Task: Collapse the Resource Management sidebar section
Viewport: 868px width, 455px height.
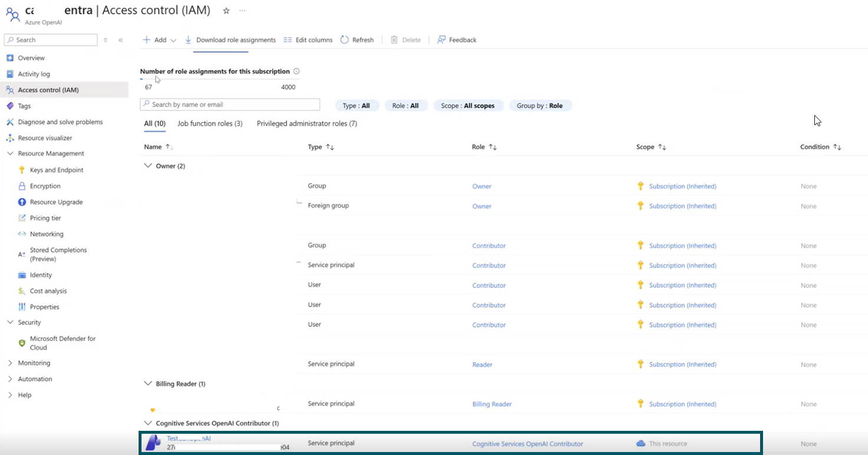Action: (x=10, y=153)
